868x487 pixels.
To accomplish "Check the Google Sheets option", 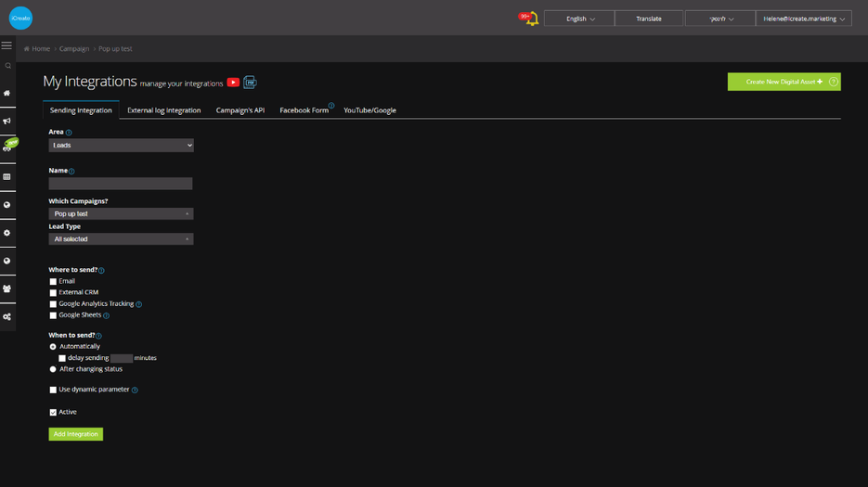I will click(53, 315).
